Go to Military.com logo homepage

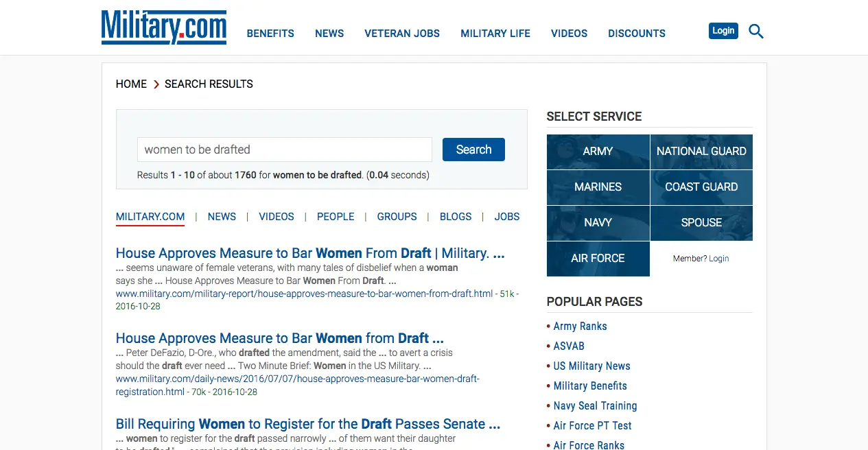(164, 27)
